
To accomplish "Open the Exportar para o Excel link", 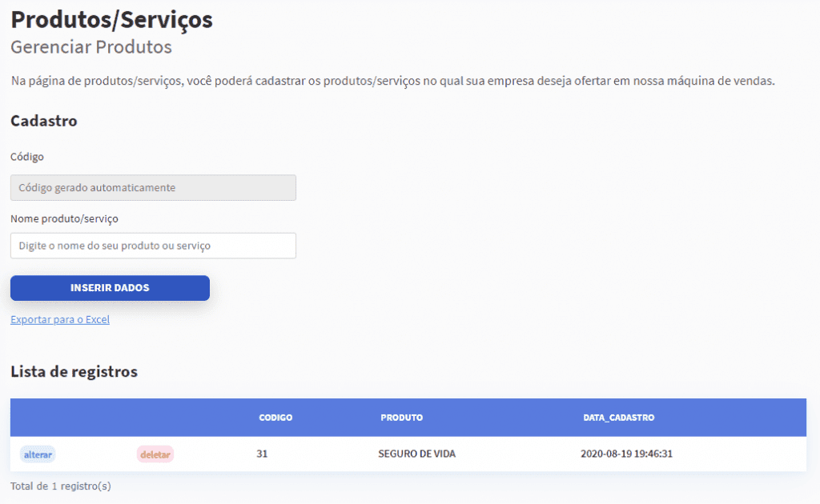I will [60, 320].
